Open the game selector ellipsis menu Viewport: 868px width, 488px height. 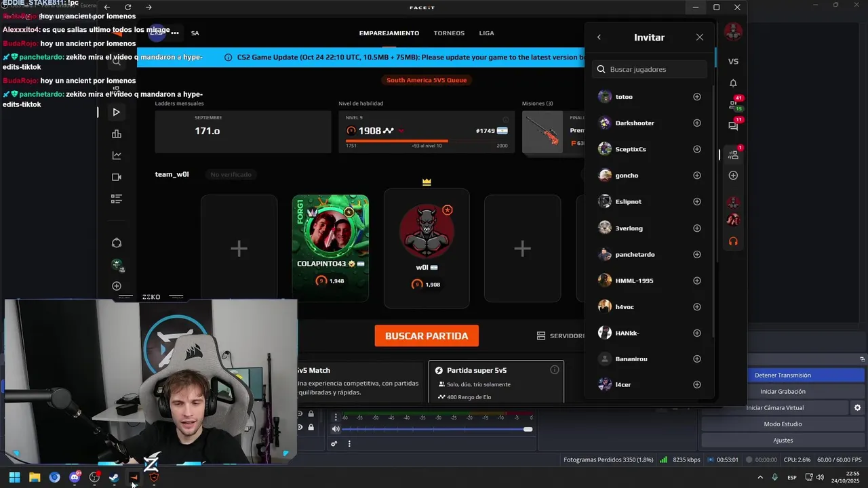pos(175,33)
